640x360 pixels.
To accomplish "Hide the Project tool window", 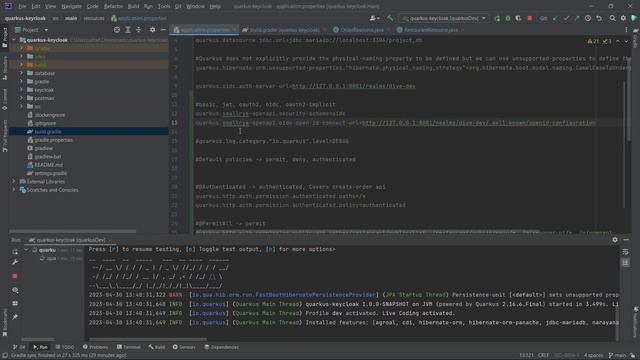I will [163, 30].
